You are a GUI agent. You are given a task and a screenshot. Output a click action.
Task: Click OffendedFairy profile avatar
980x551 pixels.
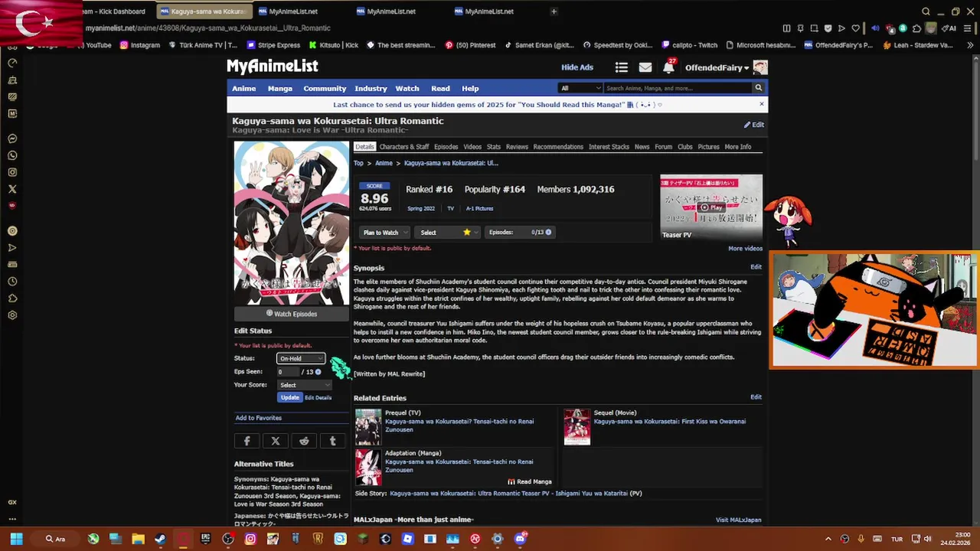point(759,67)
